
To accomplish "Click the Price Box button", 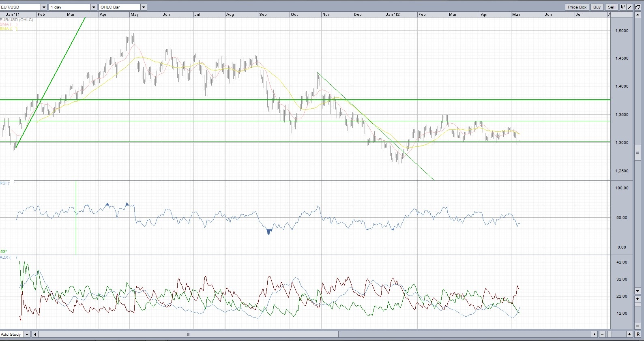I will click(577, 7).
